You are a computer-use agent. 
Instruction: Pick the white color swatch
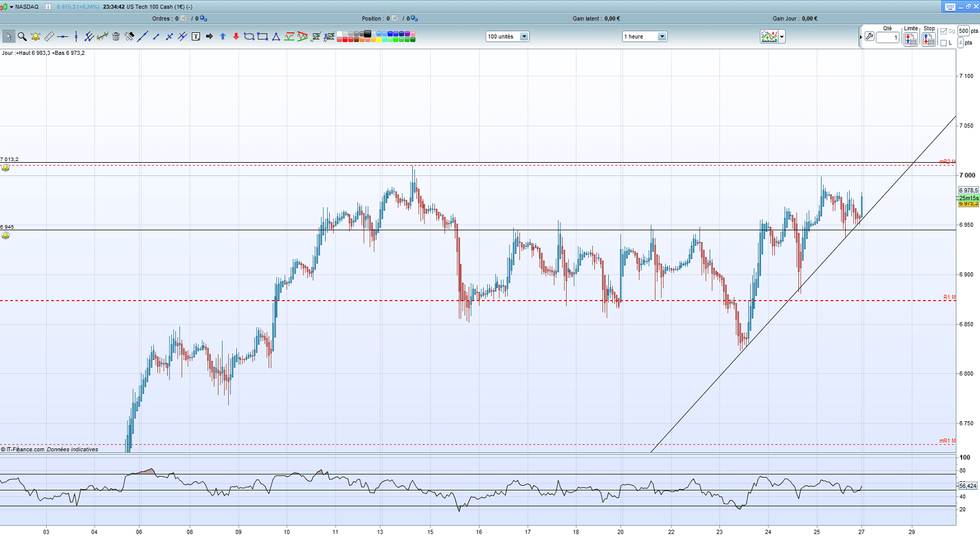click(340, 34)
